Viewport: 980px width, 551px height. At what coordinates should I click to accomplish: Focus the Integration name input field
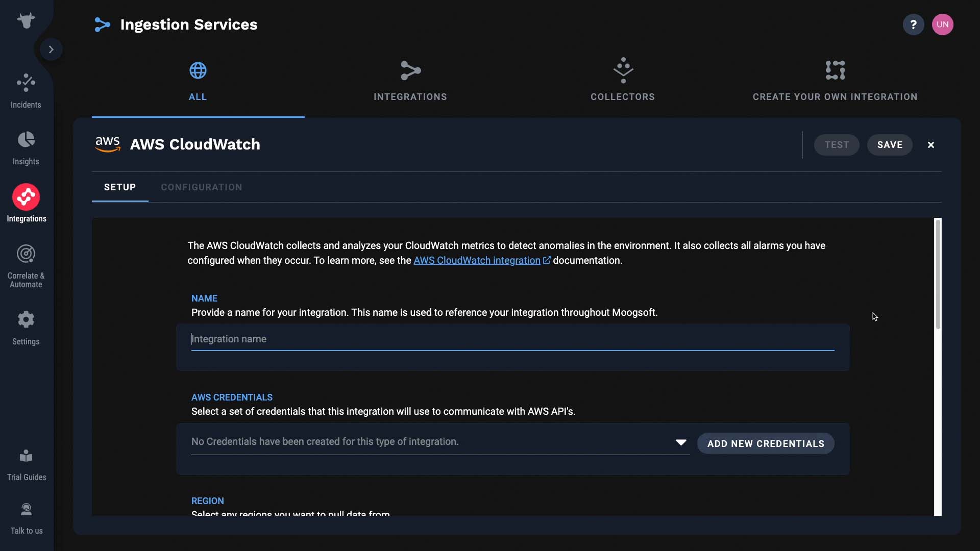tap(513, 339)
